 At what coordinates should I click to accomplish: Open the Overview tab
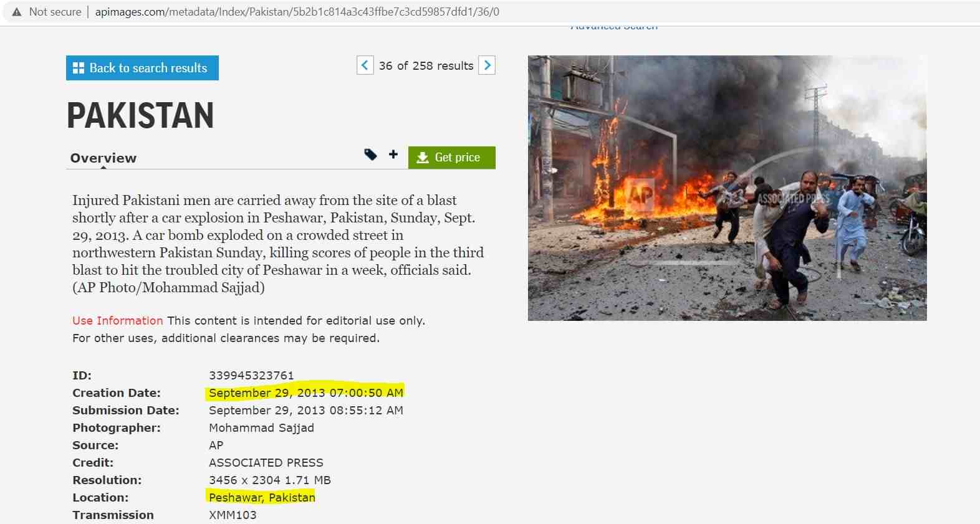103,158
